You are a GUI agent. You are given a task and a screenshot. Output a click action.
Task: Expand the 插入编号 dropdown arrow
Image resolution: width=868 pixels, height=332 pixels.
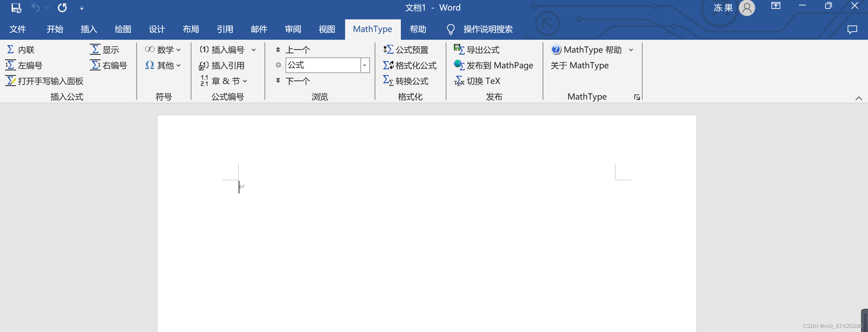(254, 50)
